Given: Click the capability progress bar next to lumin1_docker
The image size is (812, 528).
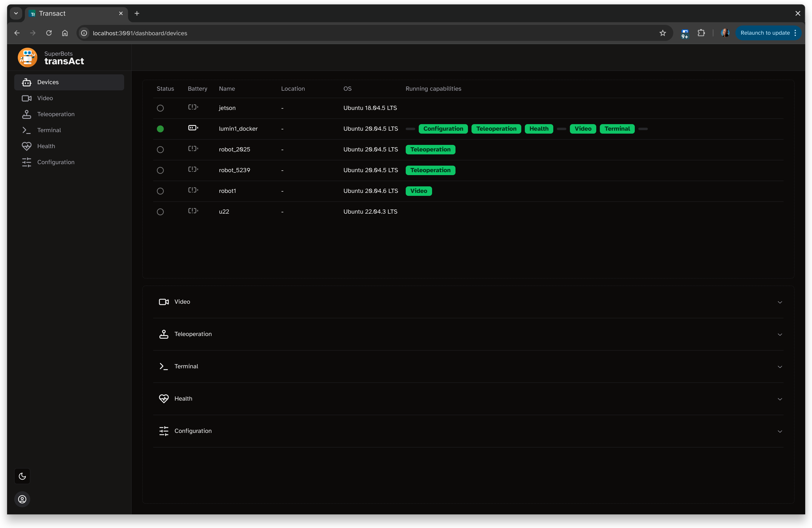Looking at the screenshot, I should click(410, 129).
